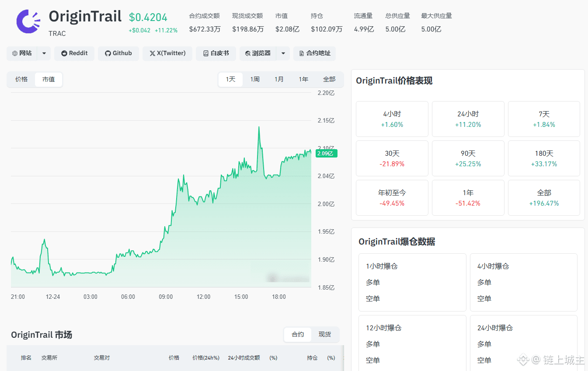Switch chart to 市值 view
Image resolution: width=588 pixels, height=371 pixels.
click(49, 80)
